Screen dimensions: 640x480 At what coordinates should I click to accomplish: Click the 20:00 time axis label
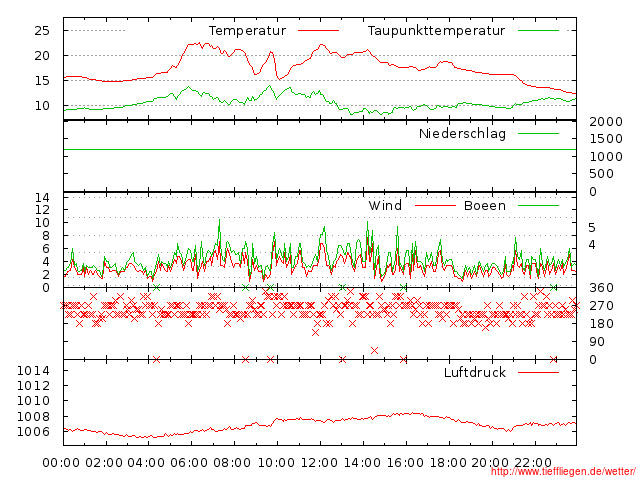[x=490, y=463]
